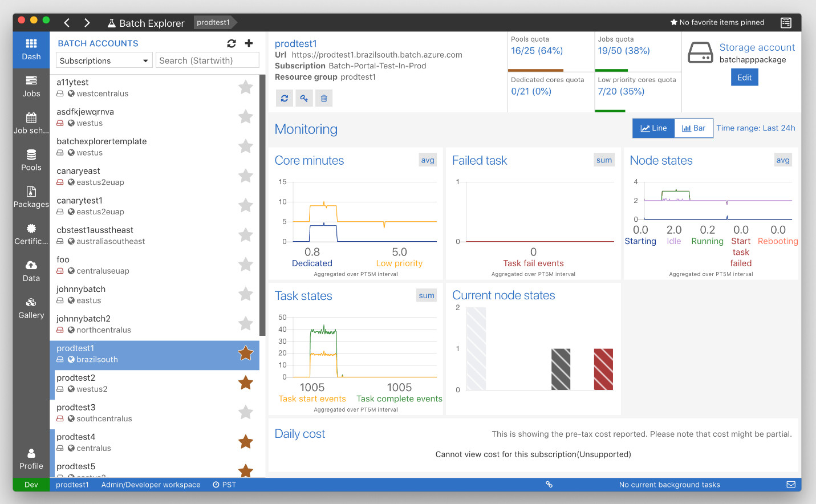Open the Gallery sidebar section
Viewport: 816px width, 504px height.
31,308
